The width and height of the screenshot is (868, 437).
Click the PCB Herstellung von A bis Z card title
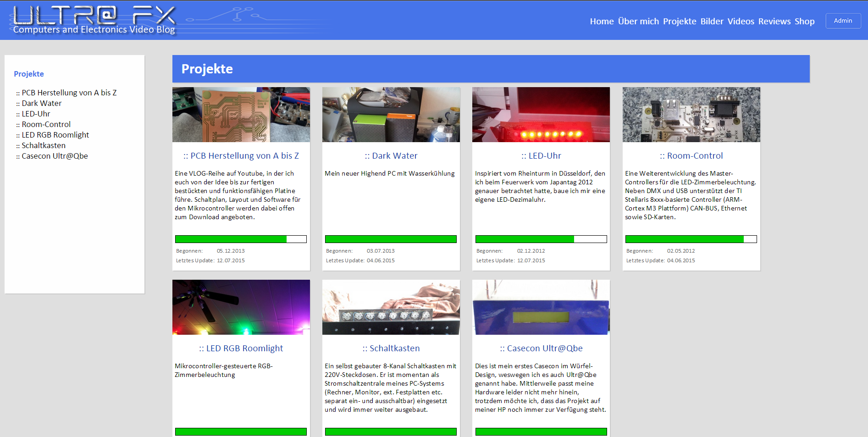point(241,156)
